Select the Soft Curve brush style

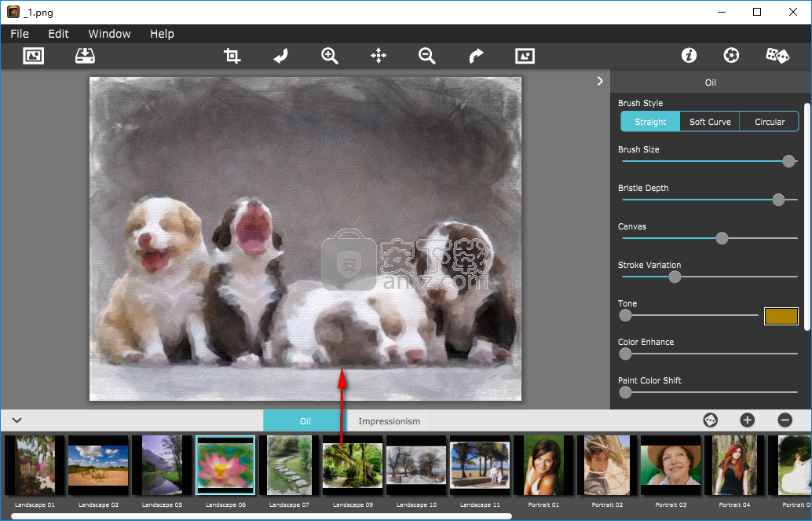(710, 122)
